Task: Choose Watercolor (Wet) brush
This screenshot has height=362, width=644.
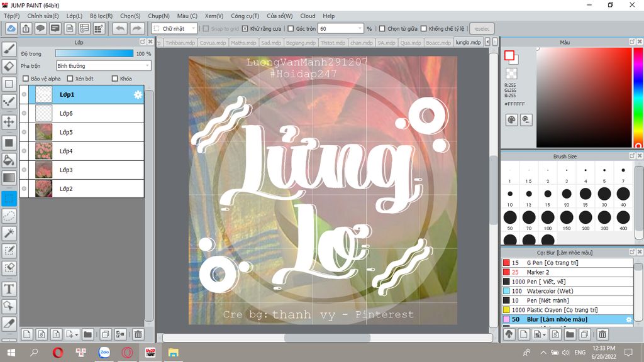Action: (567, 291)
